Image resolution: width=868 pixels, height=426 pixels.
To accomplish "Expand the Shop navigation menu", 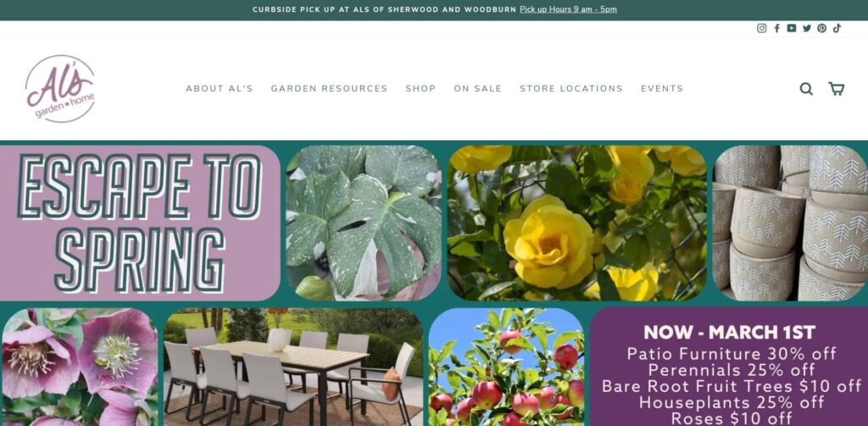I will (420, 88).
